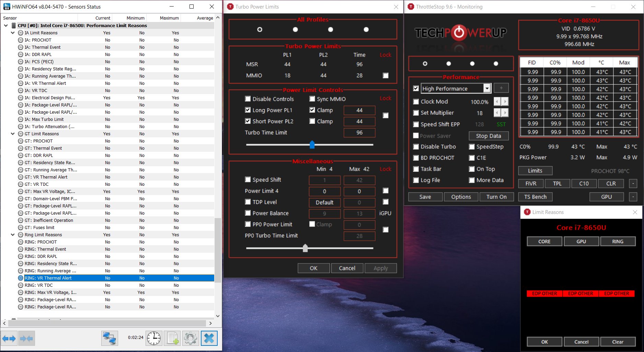Click the HWiNFO expand-columns double arrow icon
This screenshot has width=644, height=352.
point(9,339)
